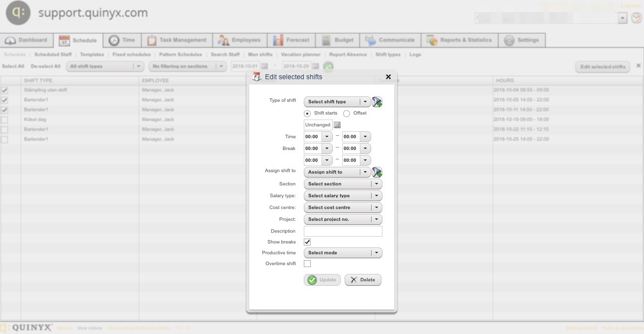Image resolution: width=644 pixels, height=334 pixels.
Task: Open the Vacation planner submenu link
Action: click(x=301, y=55)
